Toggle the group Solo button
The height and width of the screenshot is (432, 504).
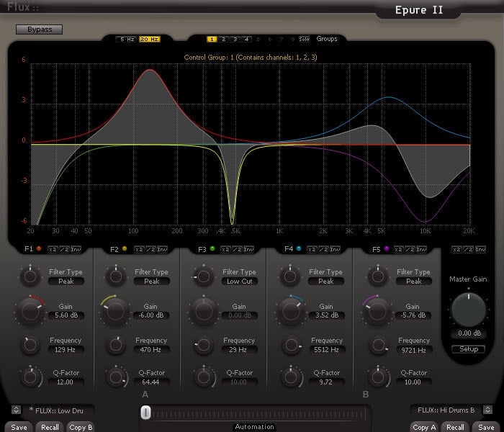pyautogui.click(x=304, y=39)
